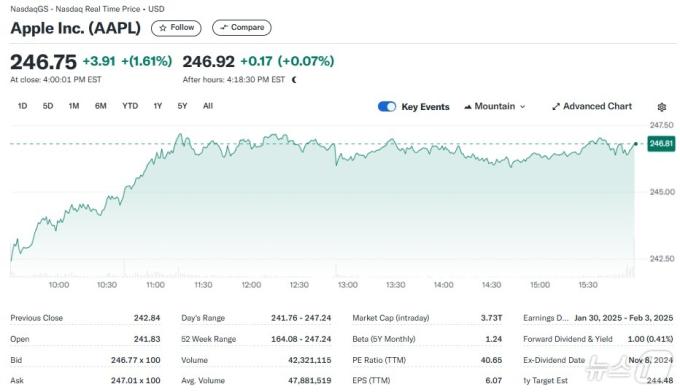Click the Follow button
The width and height of the screenshot is (680, 392).
176,28
